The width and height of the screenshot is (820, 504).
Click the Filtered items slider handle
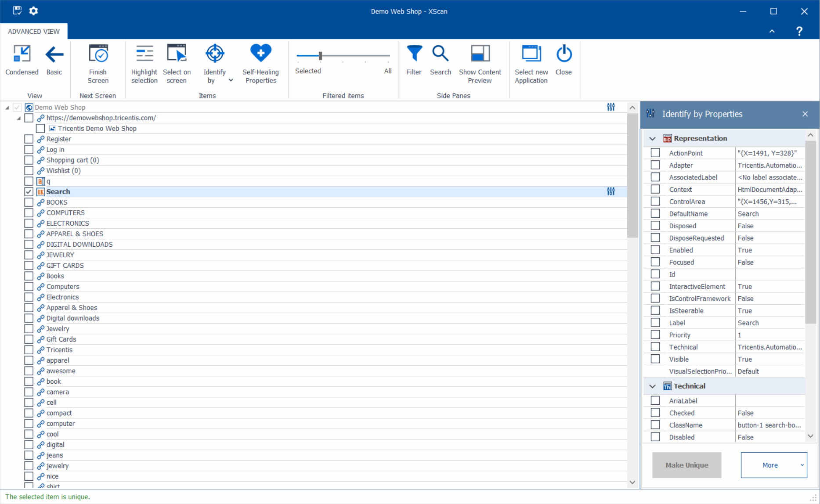point(321,56)
